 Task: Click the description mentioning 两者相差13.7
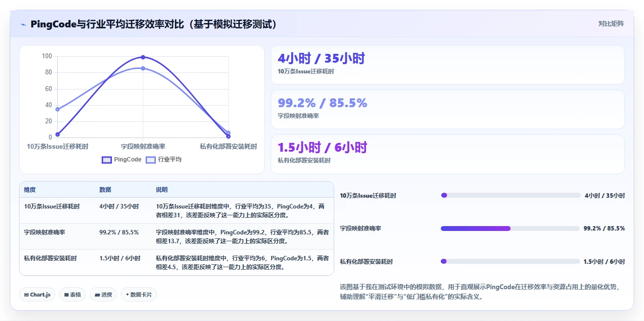(x=242, y=237)
